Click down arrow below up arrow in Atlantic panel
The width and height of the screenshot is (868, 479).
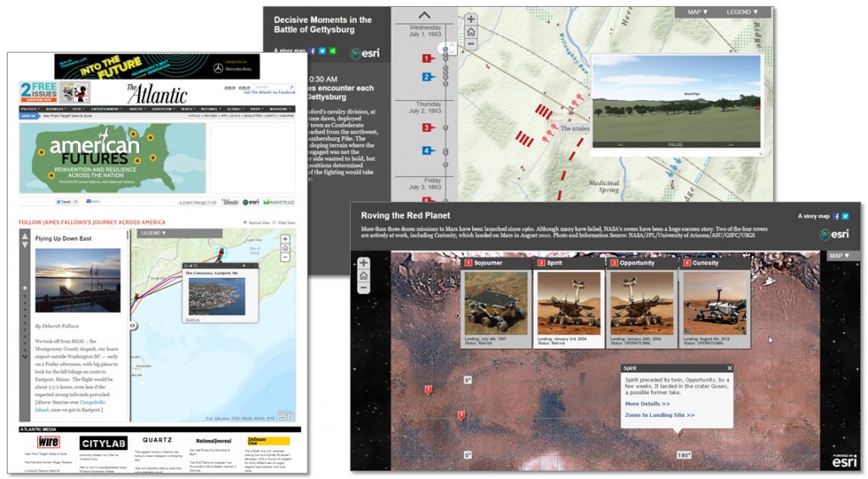tap(25, 245)
